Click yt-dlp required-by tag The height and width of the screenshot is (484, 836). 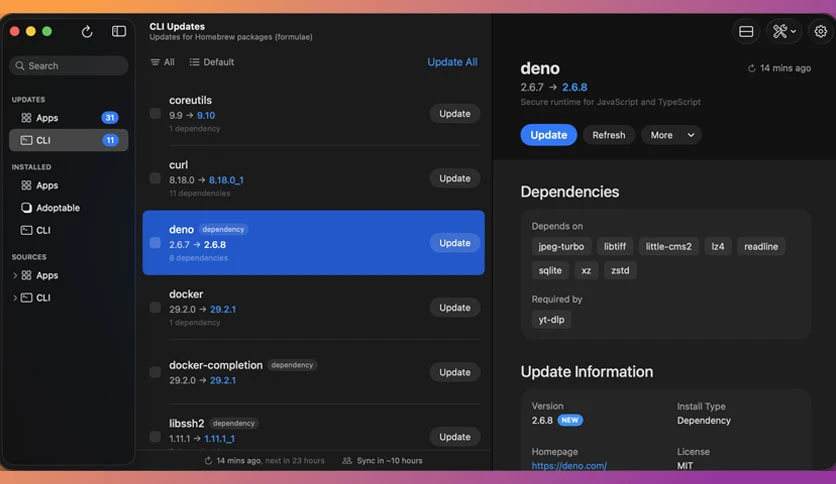click(x=551, y=319)
